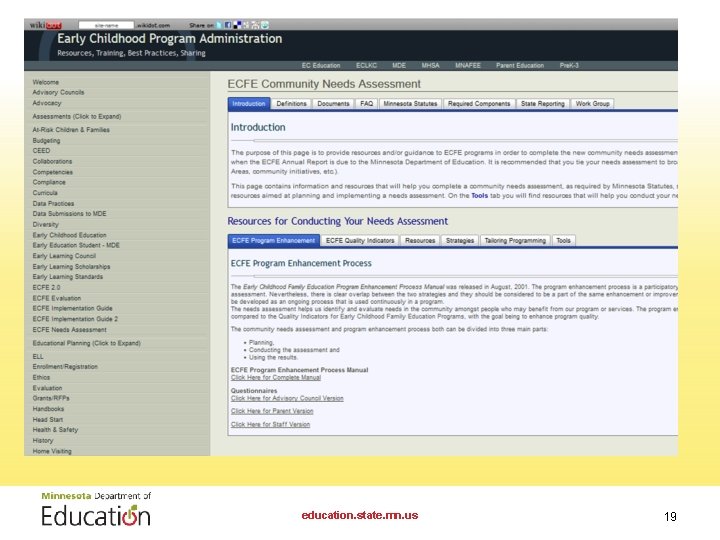This screenshot has width=720, height=540.
Task: Open Home Visiting sidebar link
Action: tap(52, 451)
